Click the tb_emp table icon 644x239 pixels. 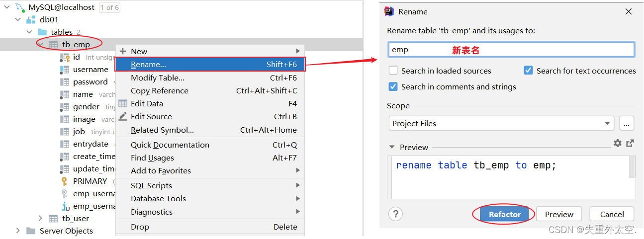[x=53, y=45]
